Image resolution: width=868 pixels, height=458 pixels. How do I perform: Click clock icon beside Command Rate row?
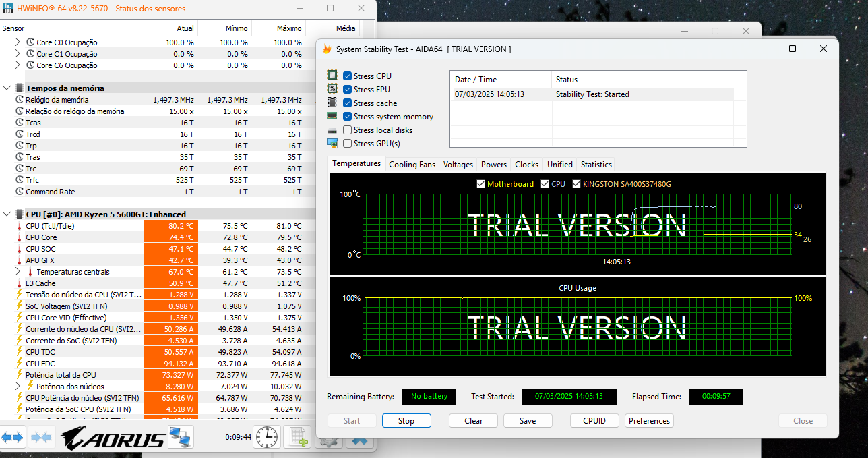pos(19,192)
